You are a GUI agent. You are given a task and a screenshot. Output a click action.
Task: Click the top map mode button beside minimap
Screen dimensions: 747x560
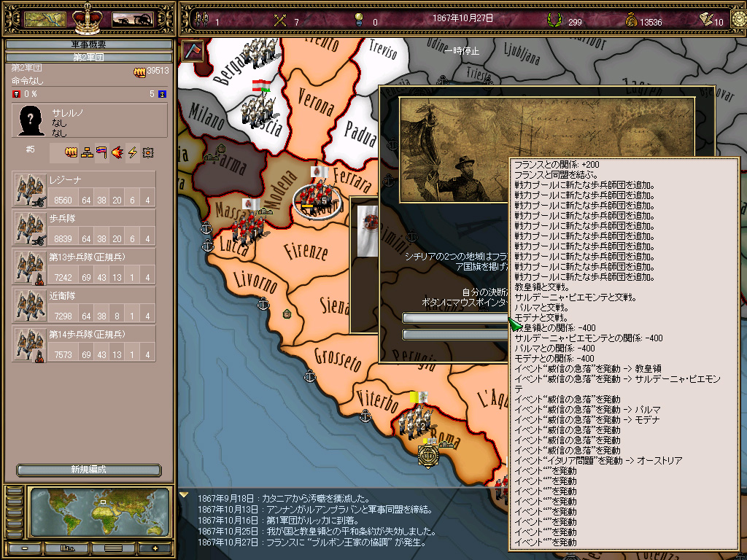(x=15, y=491)
